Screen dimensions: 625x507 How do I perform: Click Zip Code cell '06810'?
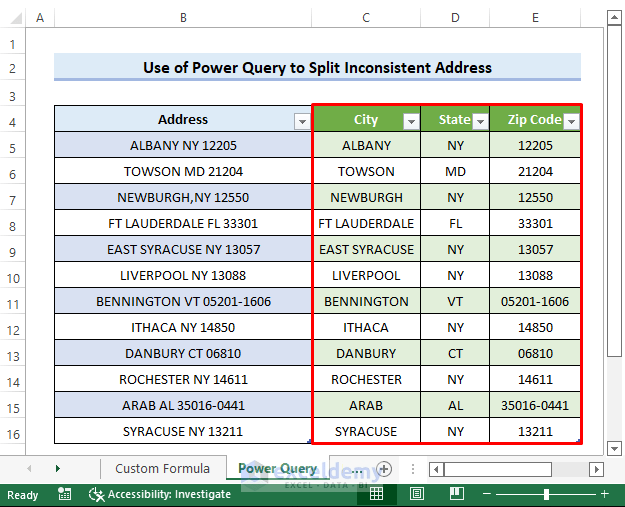point(535,353)
